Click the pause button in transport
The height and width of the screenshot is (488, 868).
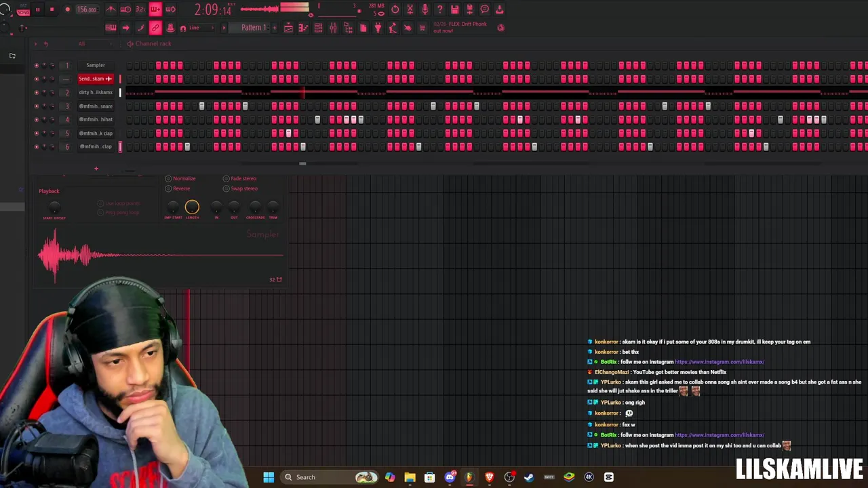click(x=37, y=9)
